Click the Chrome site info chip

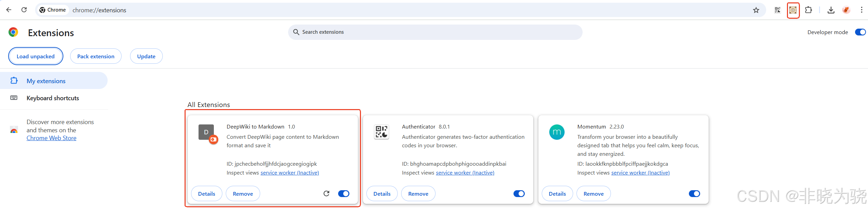pyautogui.click(x=53, y=10)
